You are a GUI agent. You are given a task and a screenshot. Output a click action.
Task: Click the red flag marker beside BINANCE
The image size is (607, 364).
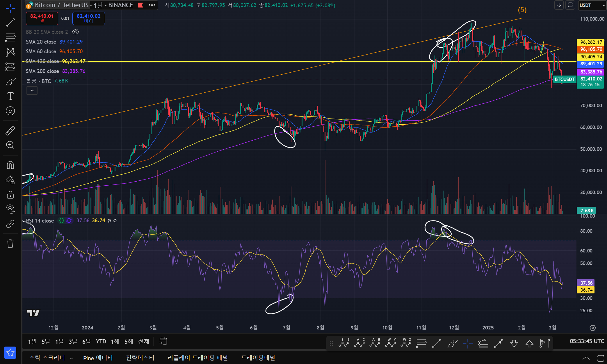tap(140, 5)
